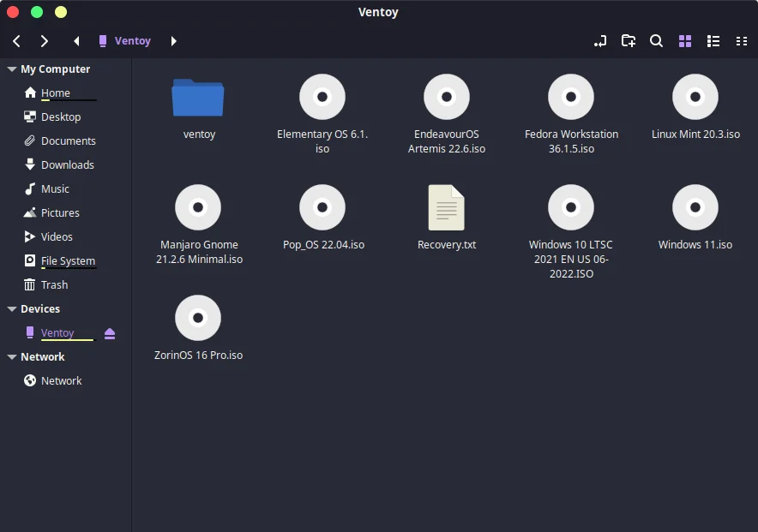Select the Ventoy device in sidebar
758x532 pixels.
coord(57,332)
